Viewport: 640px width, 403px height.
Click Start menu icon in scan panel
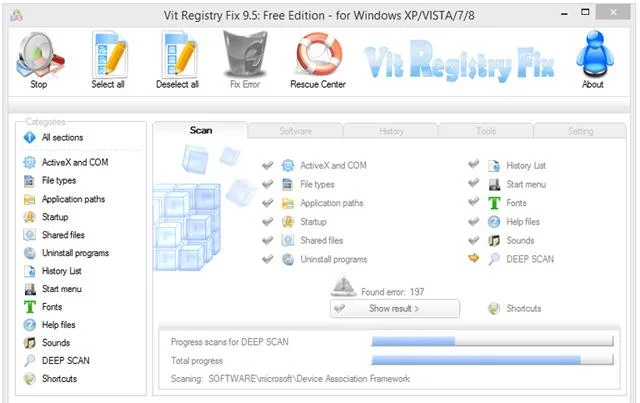click(494, 184)
